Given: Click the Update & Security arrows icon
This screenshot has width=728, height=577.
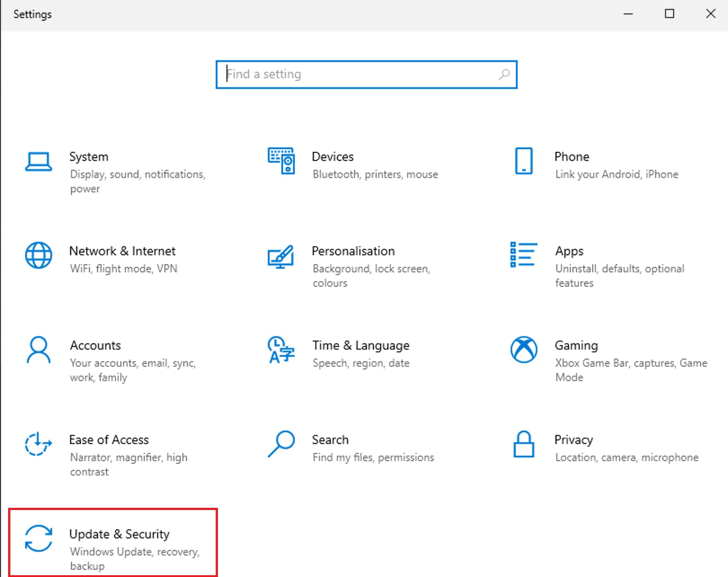Looking at the screenshot, I should coord(39,538).
